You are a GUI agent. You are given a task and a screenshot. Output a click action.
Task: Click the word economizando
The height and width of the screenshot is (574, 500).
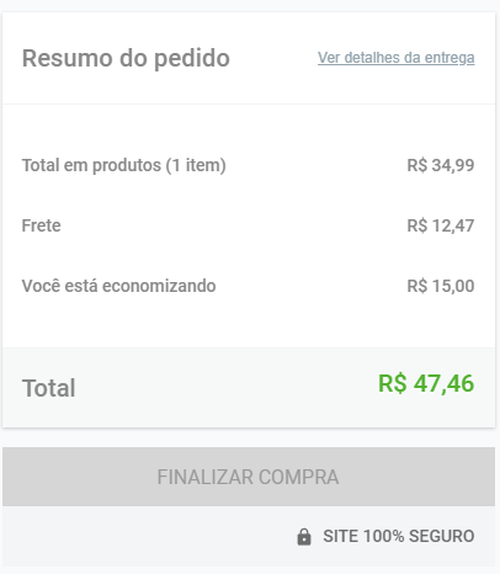(159, 286)
